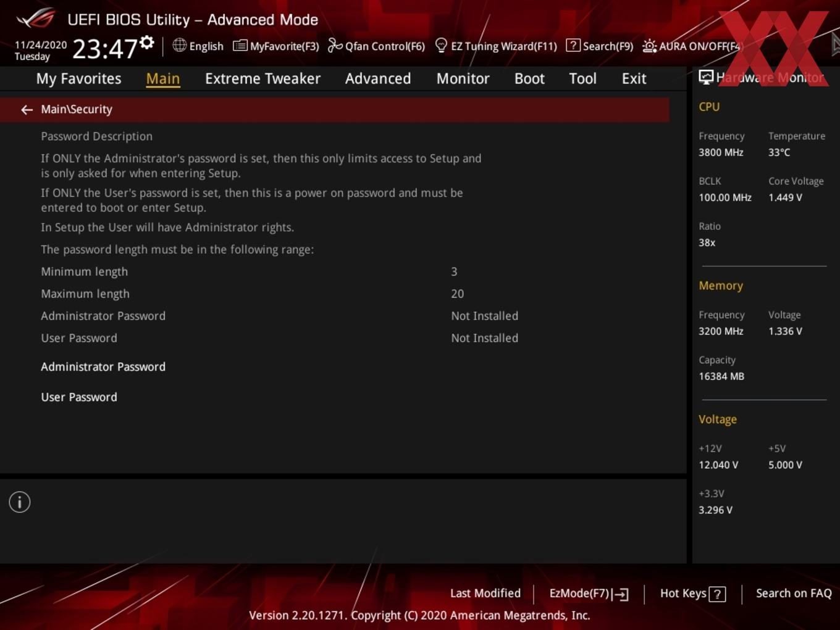Click the Search question mark icon
Screen dimensions: 840x630
(x=573, y=45)
